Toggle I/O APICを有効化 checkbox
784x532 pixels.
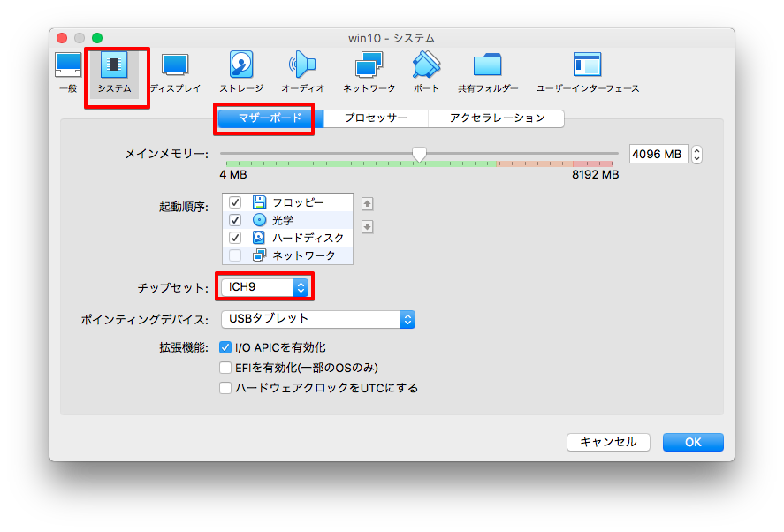(225, 347)
